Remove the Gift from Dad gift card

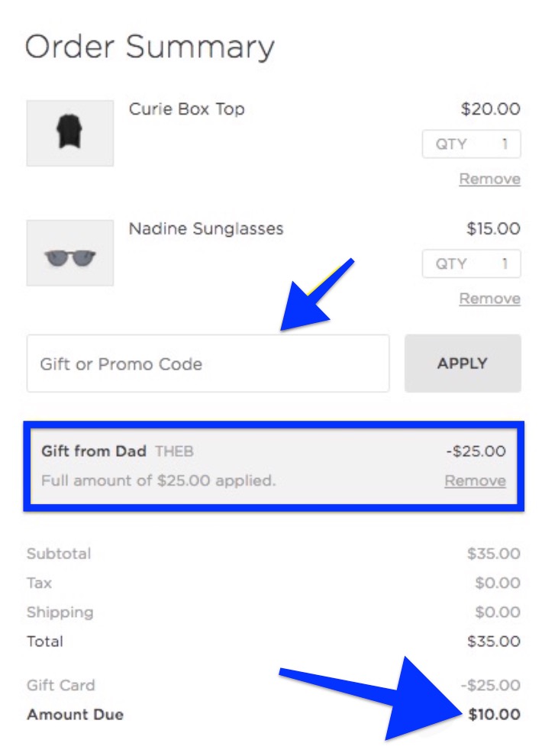click(475, 481)
